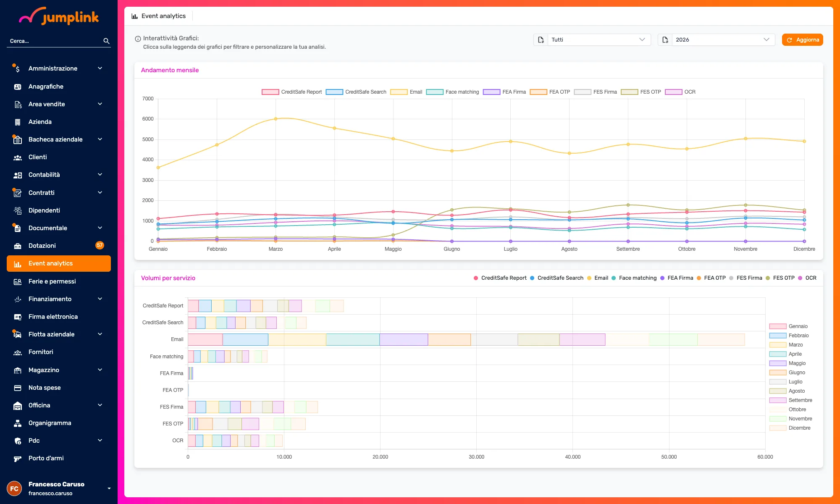Image resolution: width=840 pixels, height=504 pixels.
Task: Open the Dipendenti section
Action: pos(59,210)
